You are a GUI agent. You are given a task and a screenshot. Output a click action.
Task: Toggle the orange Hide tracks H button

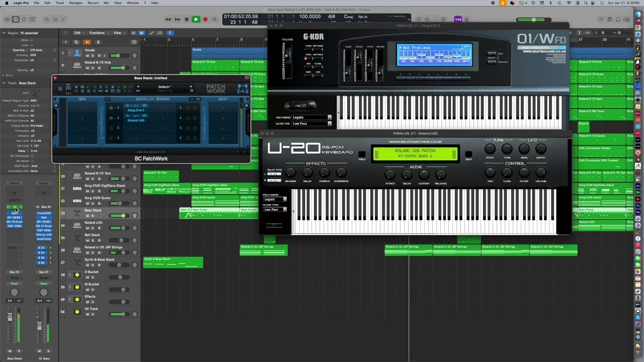[x=88, y=42]
